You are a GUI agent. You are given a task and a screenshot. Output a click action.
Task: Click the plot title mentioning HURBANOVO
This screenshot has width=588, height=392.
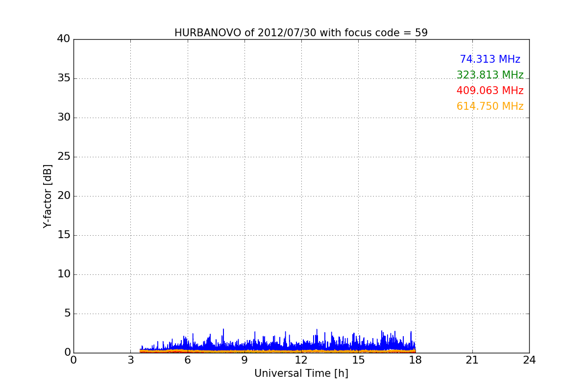tap(301, 33)
